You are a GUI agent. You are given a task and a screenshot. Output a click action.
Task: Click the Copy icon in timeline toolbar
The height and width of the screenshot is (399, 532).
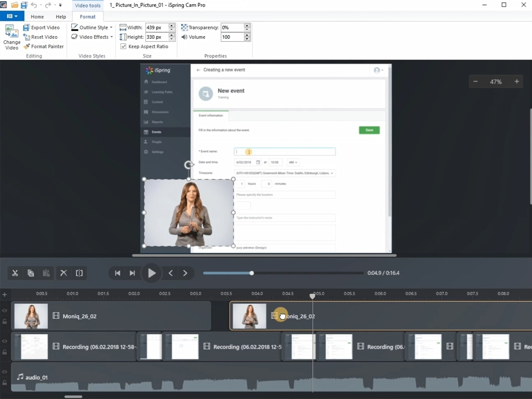(x=31, y=273)
